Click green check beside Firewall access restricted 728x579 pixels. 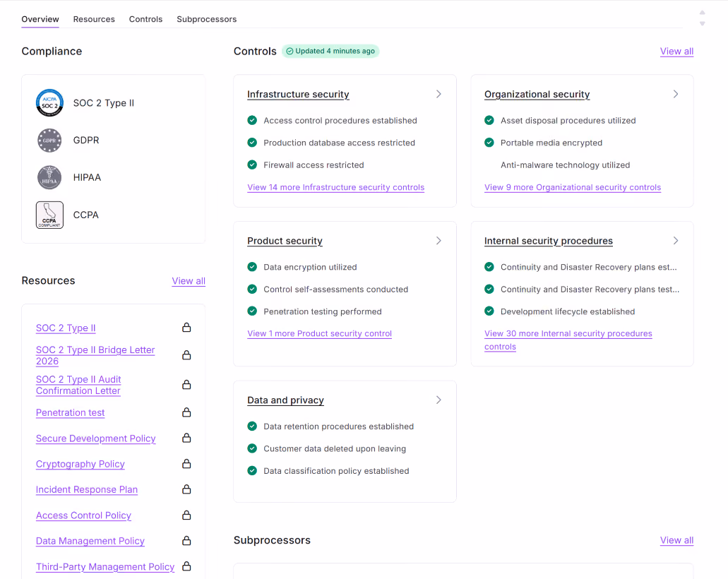tap(252, 165)
